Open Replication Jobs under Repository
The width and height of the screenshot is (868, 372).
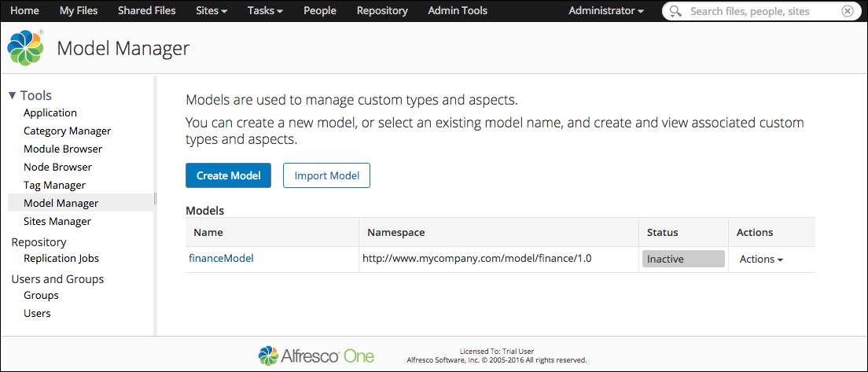(x=61, y=258)
